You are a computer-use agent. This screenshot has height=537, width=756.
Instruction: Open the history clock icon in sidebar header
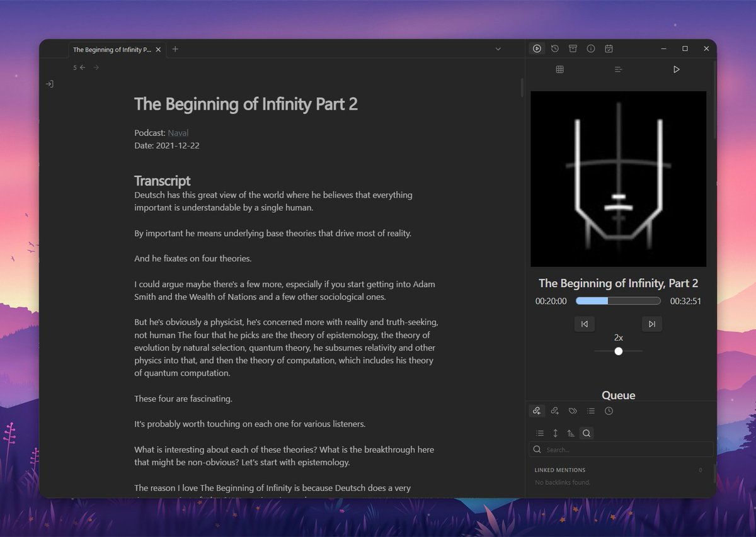[555, 48]
